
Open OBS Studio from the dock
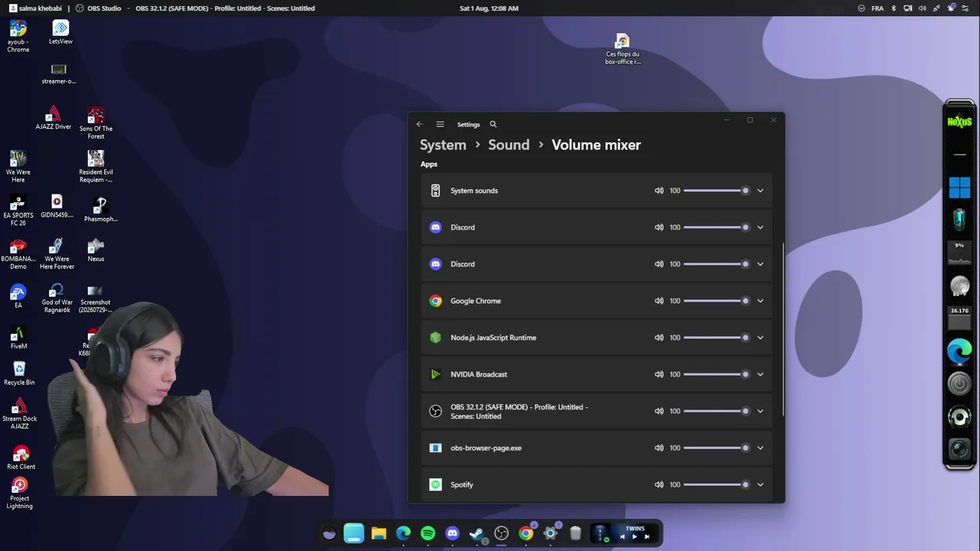(501, 533)
